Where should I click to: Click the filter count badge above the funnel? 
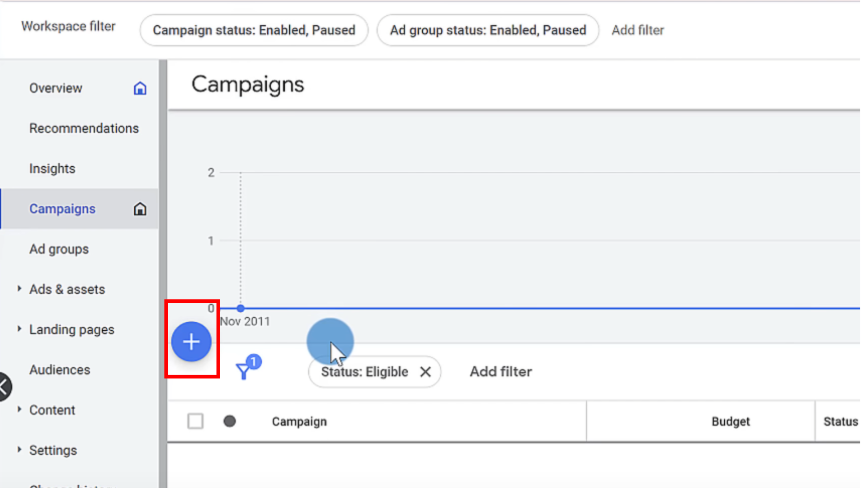254,361
